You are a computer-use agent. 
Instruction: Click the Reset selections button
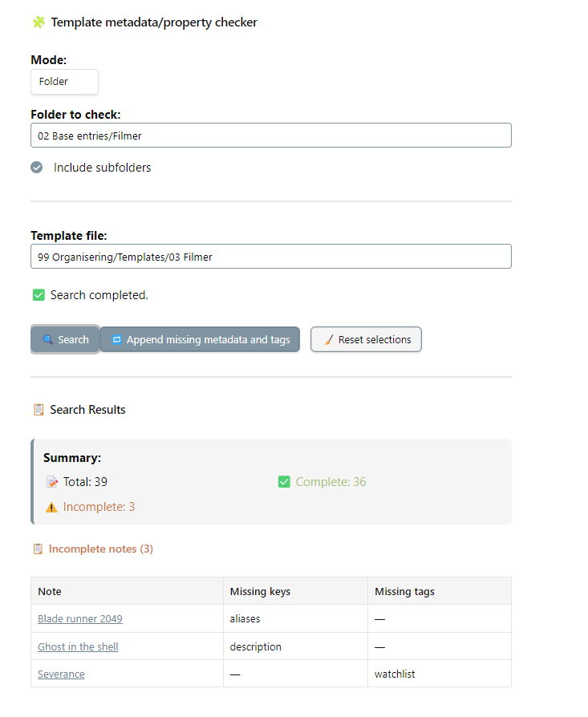coord(366,339)
